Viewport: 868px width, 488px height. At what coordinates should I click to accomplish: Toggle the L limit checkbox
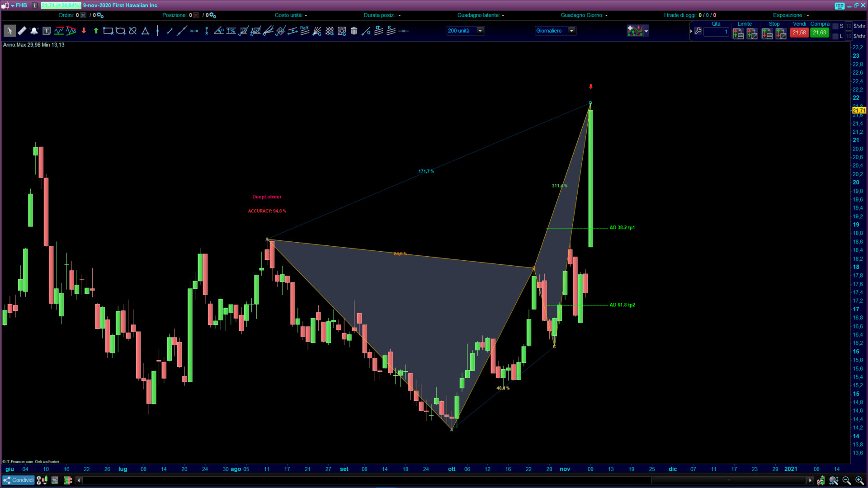[835, 37]
